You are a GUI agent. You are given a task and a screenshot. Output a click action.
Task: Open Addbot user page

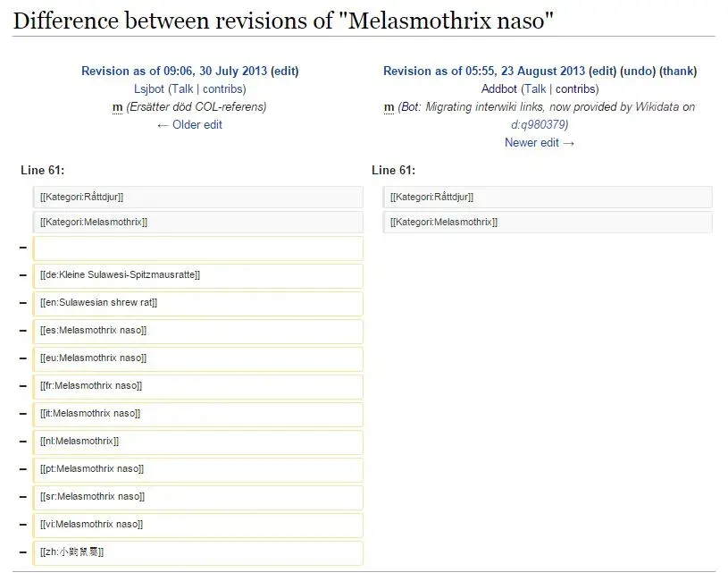[x=499, y=88]
